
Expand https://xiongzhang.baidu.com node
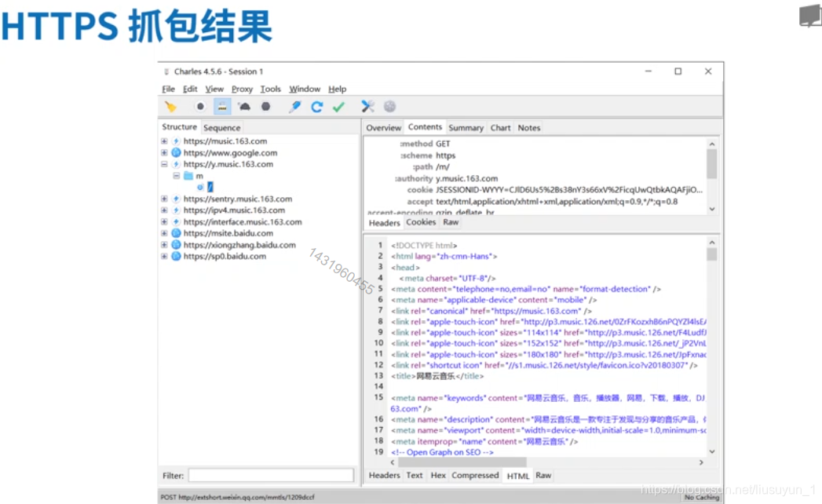click(x=164, y=245)
